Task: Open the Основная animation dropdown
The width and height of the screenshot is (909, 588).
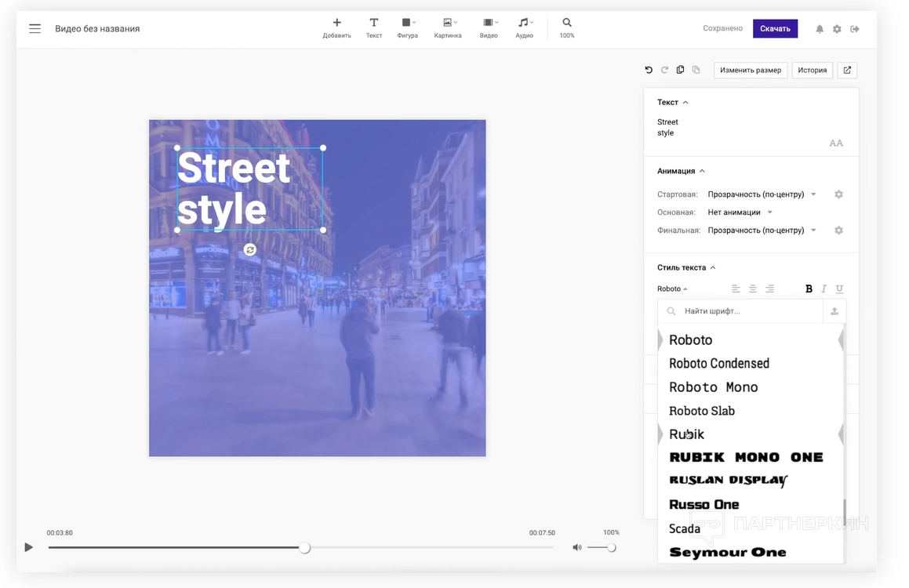Action: point(740,212)
